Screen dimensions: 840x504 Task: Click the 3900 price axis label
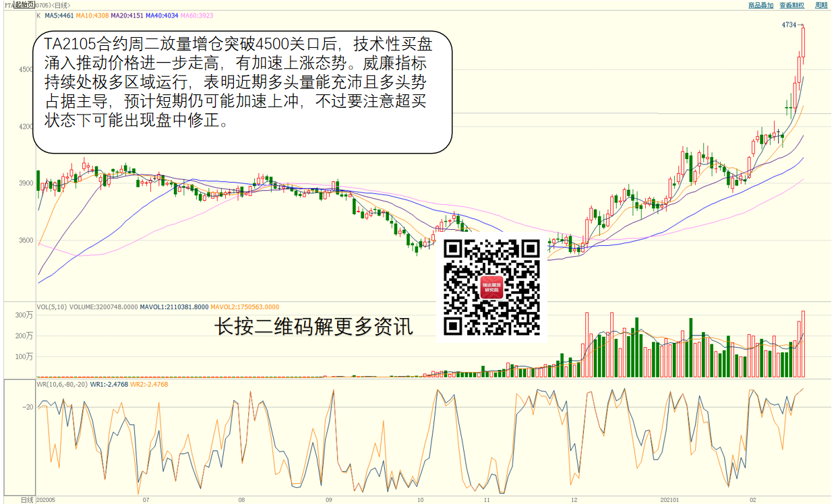tap(26, 183)
